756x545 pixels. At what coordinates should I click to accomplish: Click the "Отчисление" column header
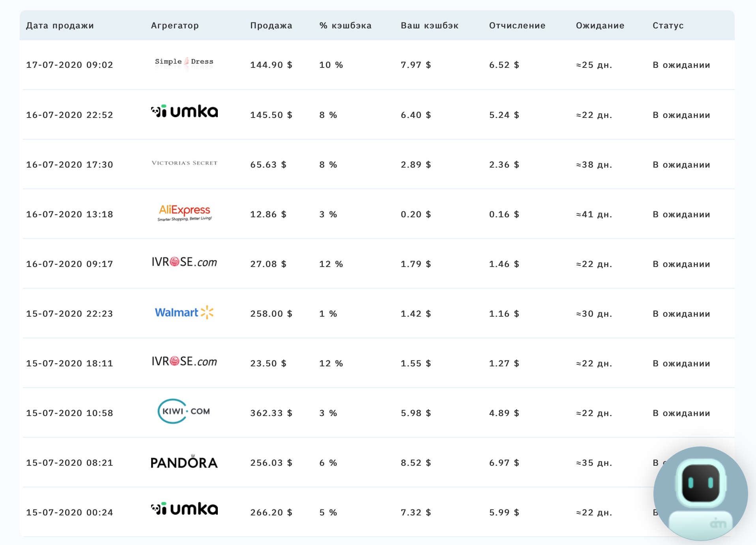pos(517,26)
